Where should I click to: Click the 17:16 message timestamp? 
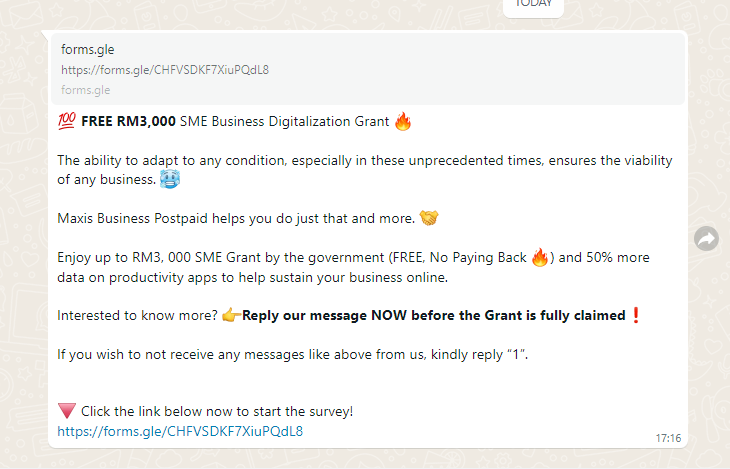click(x=668, y=438)
